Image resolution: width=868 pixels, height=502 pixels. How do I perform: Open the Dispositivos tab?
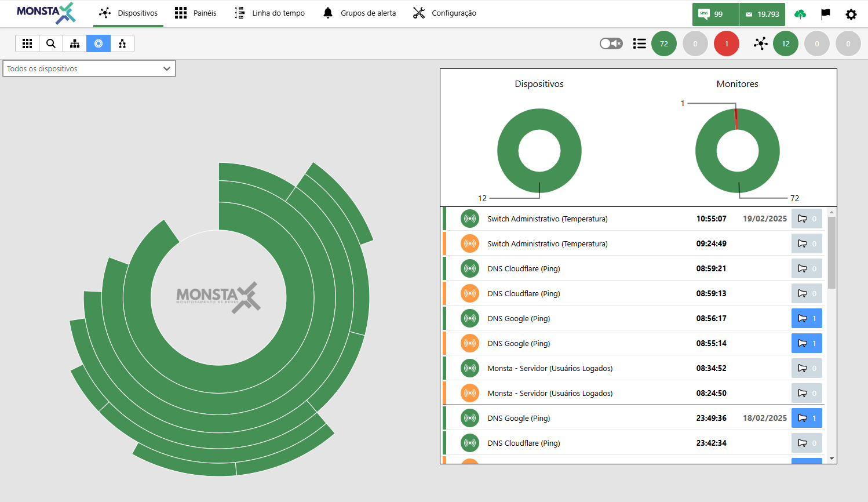tap(128, 13)
